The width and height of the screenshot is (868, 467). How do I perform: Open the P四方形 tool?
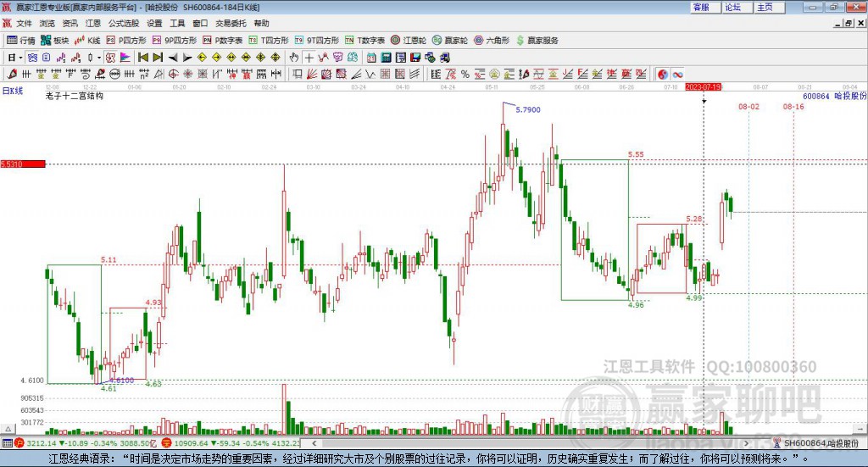126,41
